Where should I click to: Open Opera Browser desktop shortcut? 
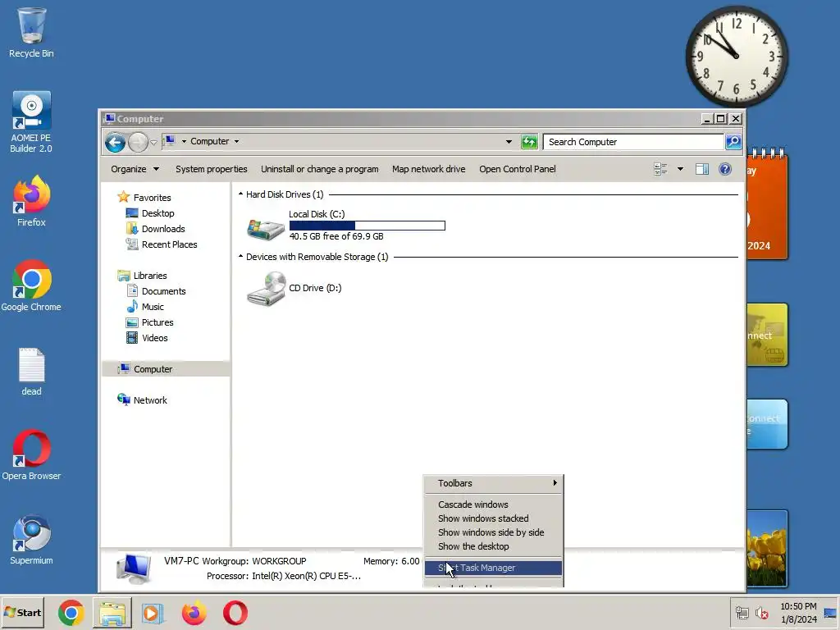(31, 455)
